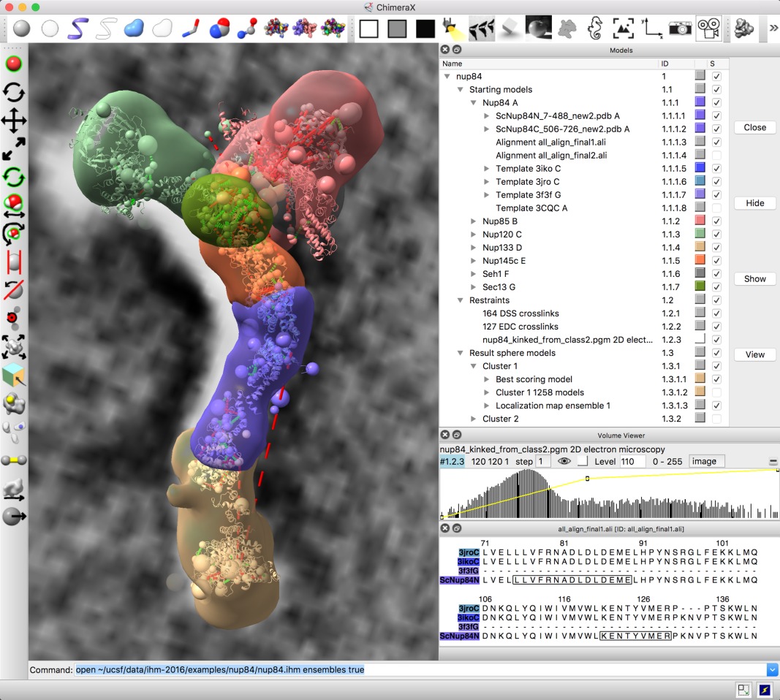Switch to stick style display
Viewport: 780px width, 700px height.
click(191, 28)
